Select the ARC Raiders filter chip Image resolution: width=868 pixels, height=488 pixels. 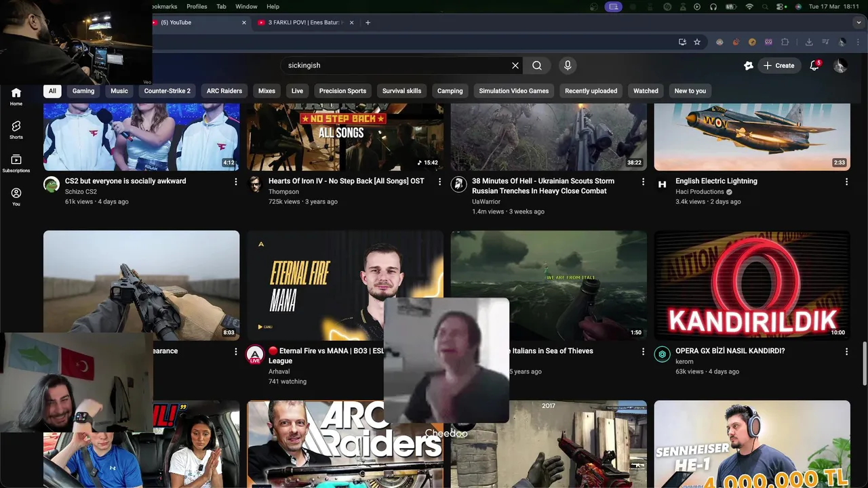(224, 91)
